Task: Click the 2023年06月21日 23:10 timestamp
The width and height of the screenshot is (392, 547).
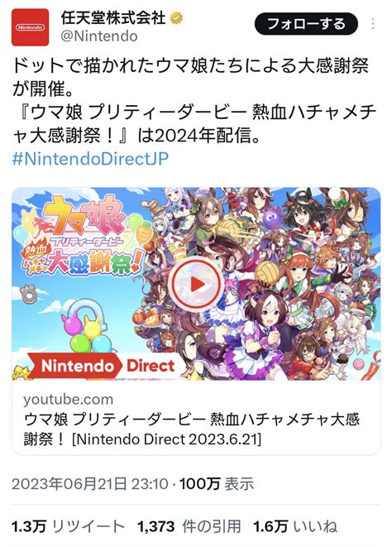Action: click(90, 484)
